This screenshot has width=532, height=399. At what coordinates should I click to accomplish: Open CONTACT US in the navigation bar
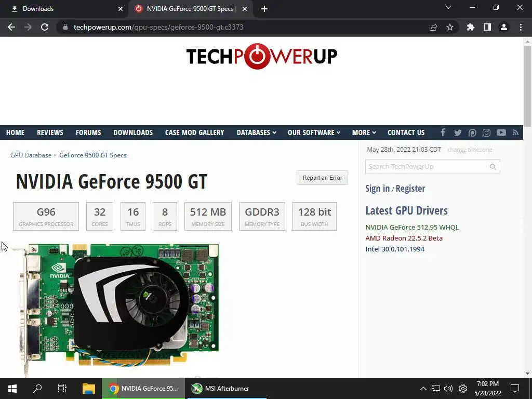click(406, 132)
